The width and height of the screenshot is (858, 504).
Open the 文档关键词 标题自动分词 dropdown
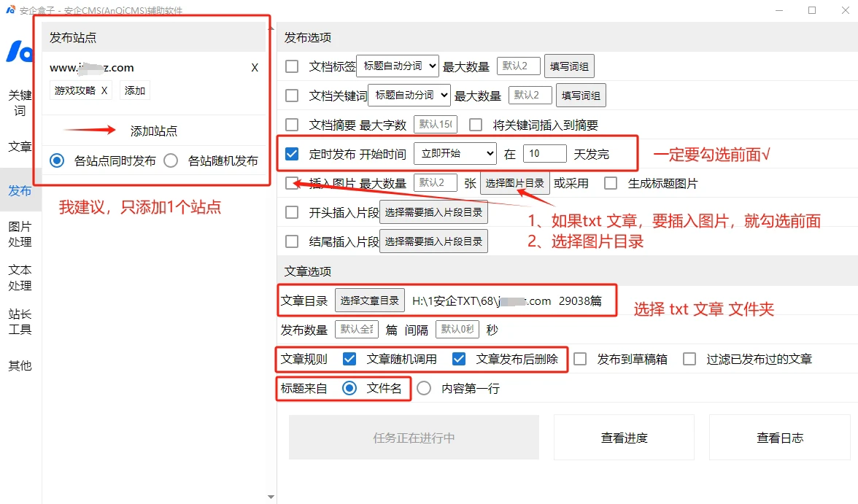tap(409, 95)
